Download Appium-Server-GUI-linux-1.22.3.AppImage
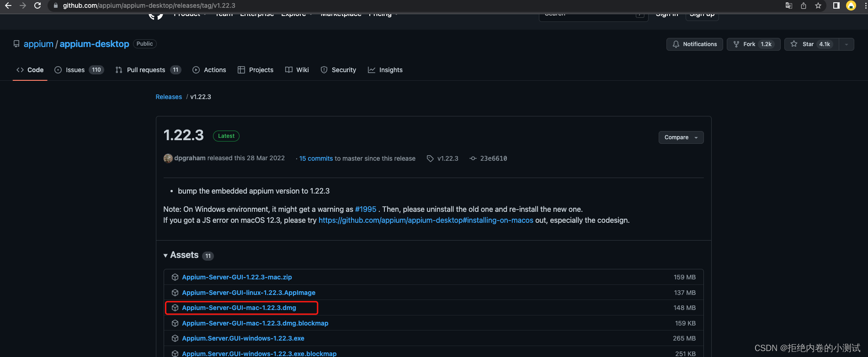Image resolution: width=868 pixels, height=357 pixels. (x=249, y=293)
